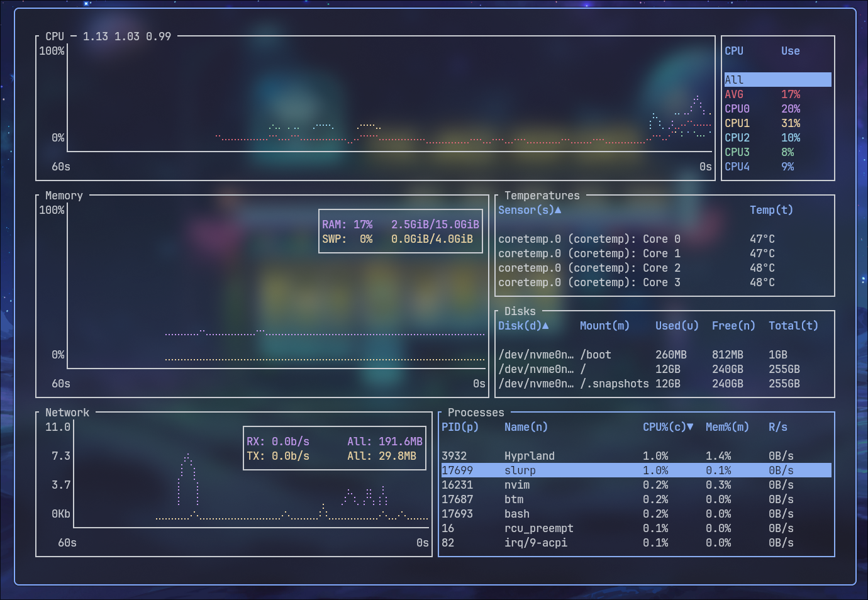The image size is (868, 600).
Task: Sort processes by CPU%(c) column header
Action: pyautogui.click(x=667, y=427)
